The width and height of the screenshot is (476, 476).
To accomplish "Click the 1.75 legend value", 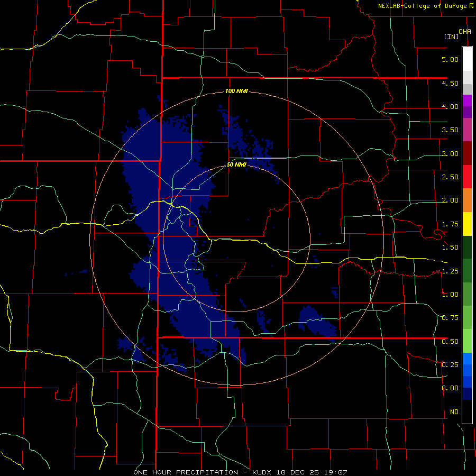I will tap(450, 224).
